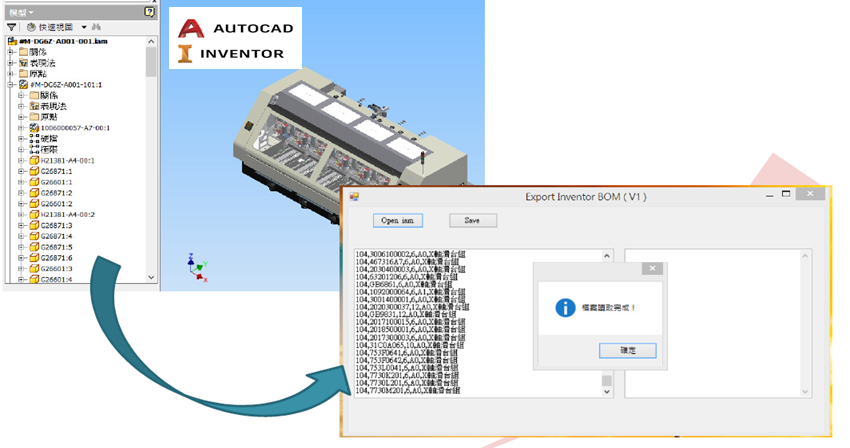The width and height of the screenshot is (850, 448).
Task: Expand the G26871:4 node
Action: [21, 236]
